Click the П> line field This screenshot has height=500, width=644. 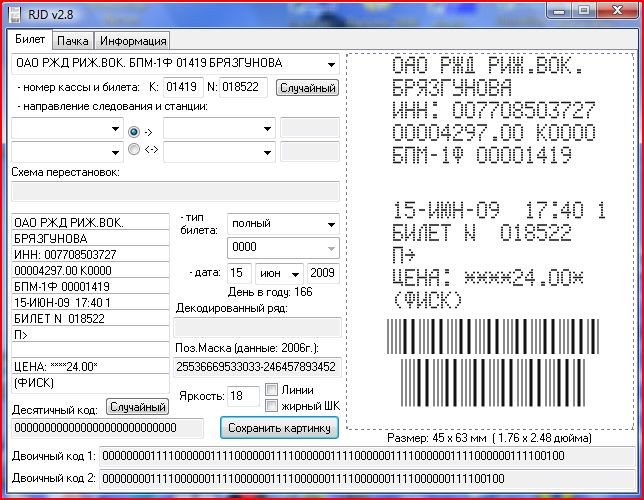90,334
